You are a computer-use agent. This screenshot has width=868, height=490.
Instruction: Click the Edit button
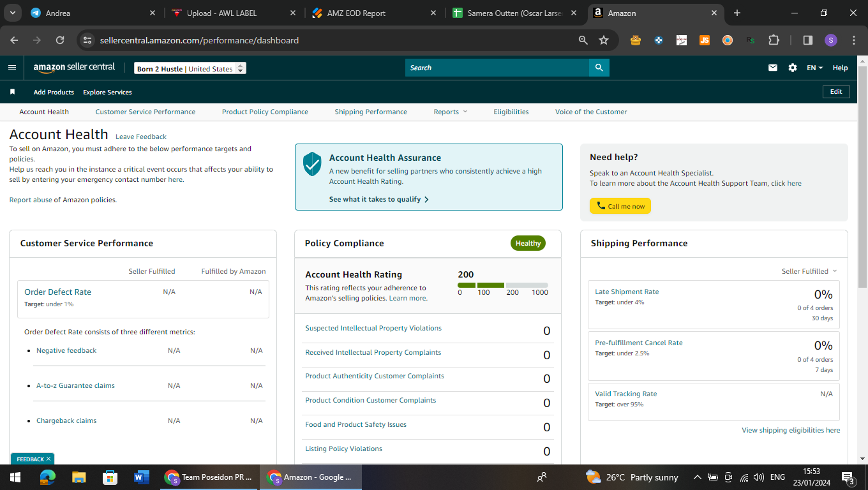point(836,92)
